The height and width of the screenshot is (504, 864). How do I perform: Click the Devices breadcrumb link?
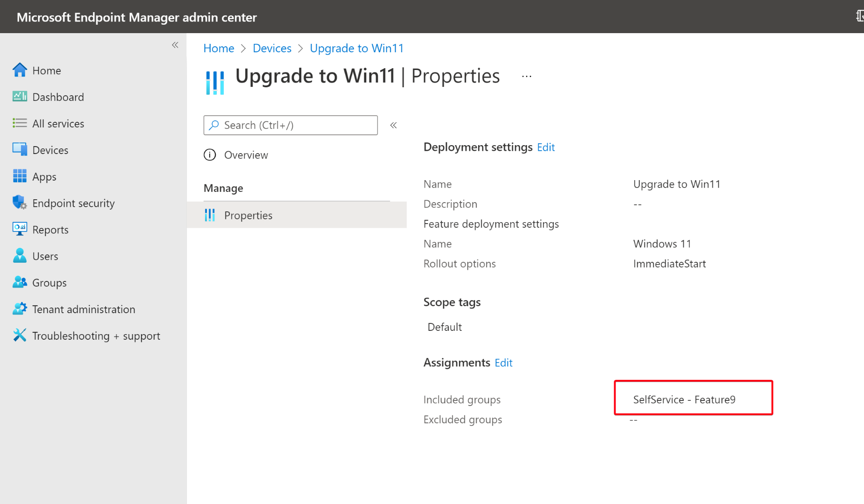(x=272, y=49)
